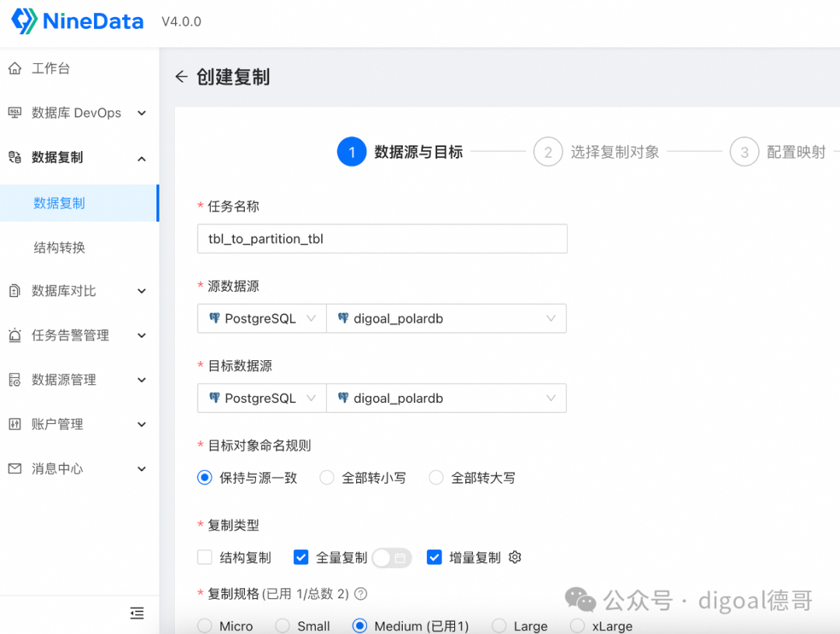
Task: Collapse the sidebar with the fold icon
Action: tap(137, 613)
